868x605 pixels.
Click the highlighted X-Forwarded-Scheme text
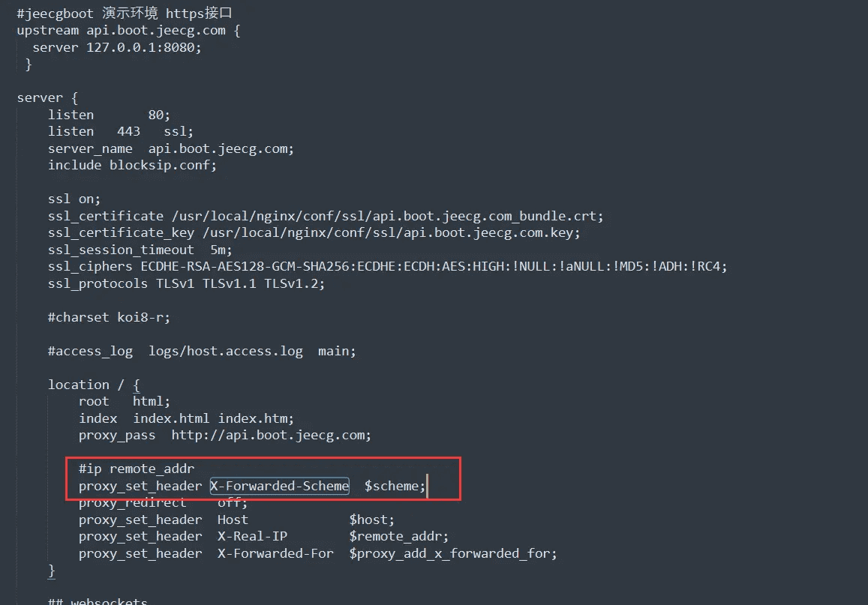click(x=280, y=486)
